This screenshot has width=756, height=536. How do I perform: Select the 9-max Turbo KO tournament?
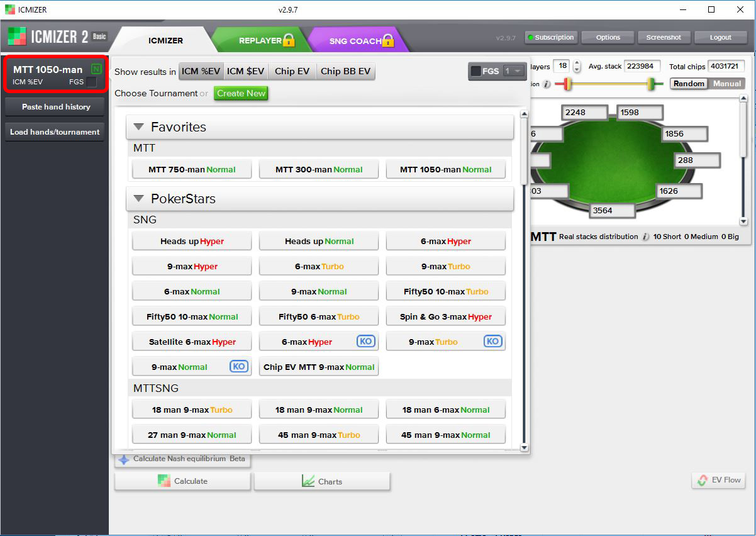point(446,342)
